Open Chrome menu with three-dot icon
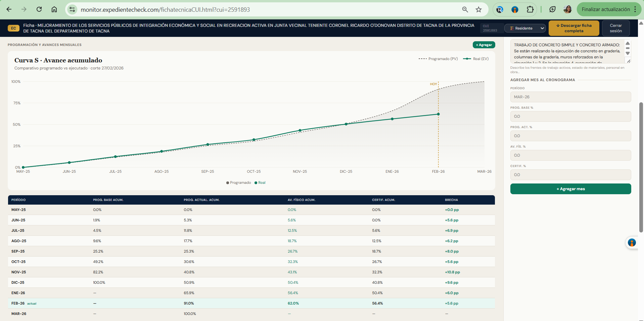The height and width of the screenshot is (321, 644). [635, 9]
